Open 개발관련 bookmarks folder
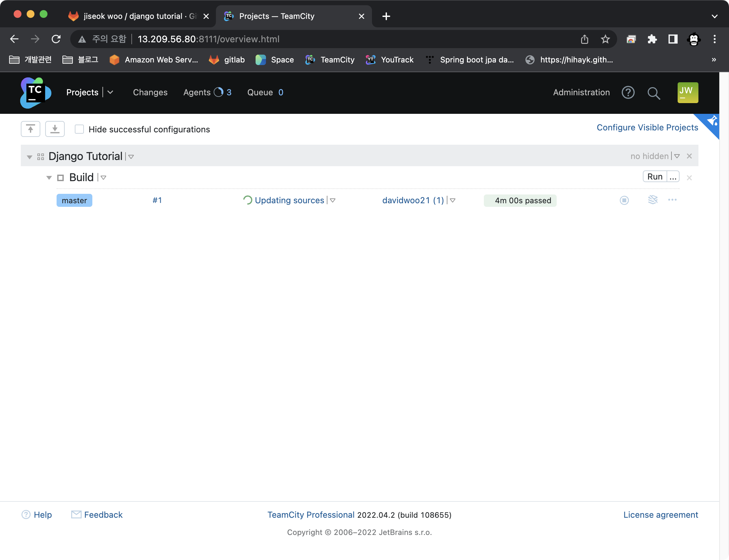The height and width of the screenshot is (560, 729). [30, 60]
